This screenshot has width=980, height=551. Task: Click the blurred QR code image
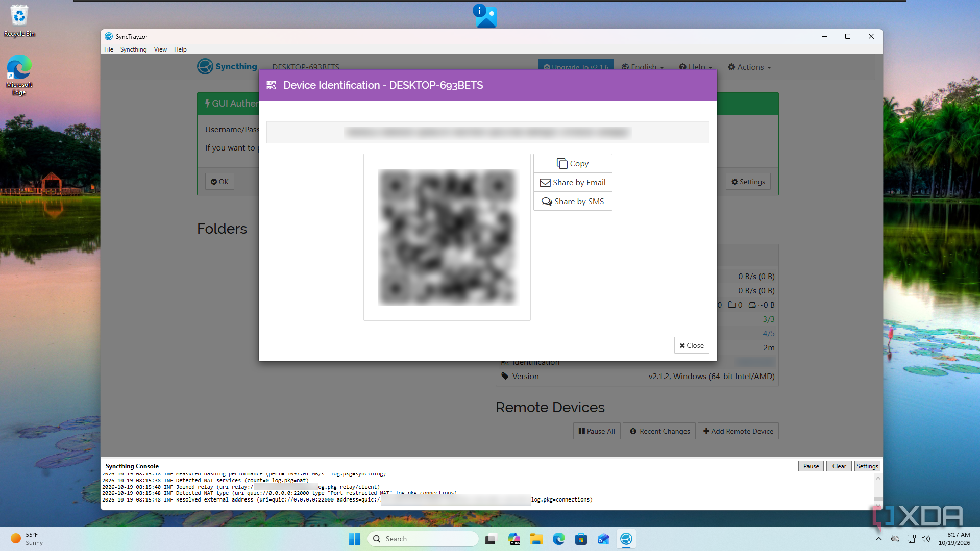tap(447, 237)
